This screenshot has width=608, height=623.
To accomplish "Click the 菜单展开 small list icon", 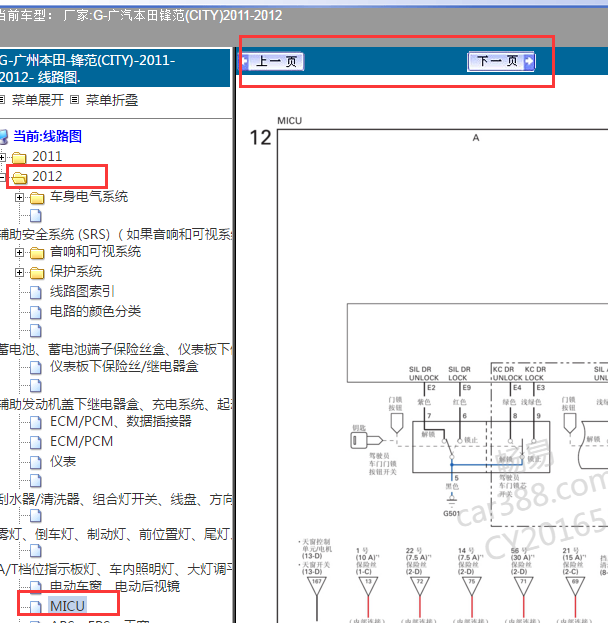I will click(2, 99).
